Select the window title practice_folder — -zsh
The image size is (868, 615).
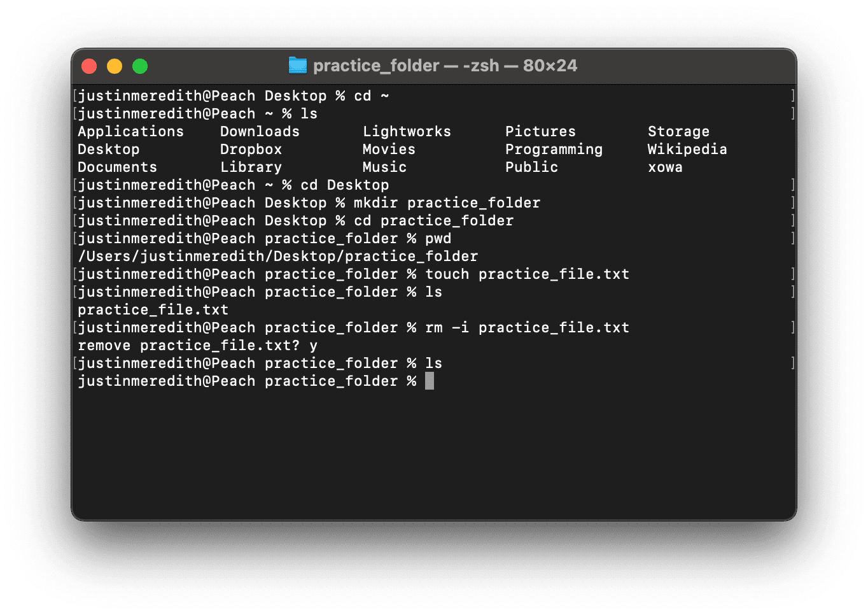445,65
